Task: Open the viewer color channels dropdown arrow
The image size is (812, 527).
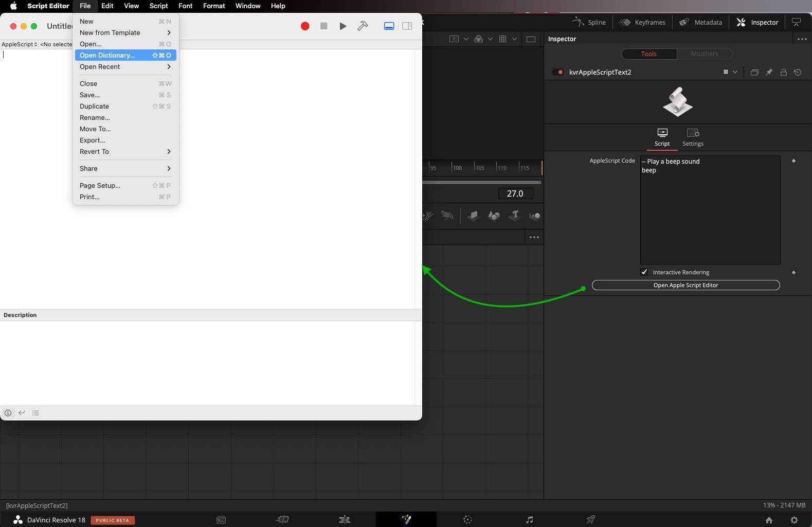Action: (490, 39)
